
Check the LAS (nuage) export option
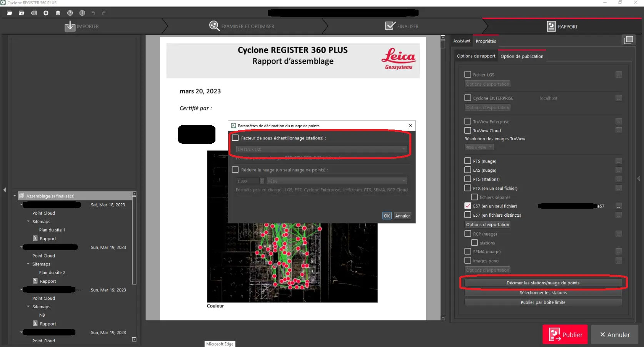(x=468, y=170)
